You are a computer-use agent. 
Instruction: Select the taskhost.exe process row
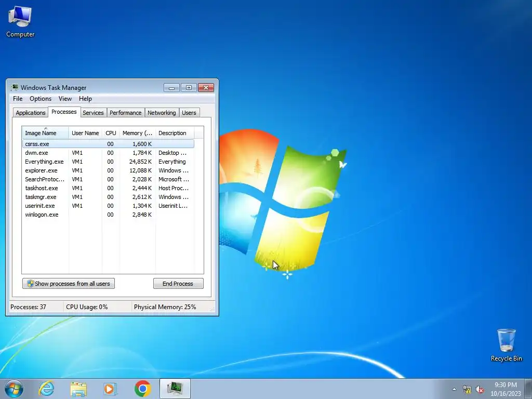[108, 188]
